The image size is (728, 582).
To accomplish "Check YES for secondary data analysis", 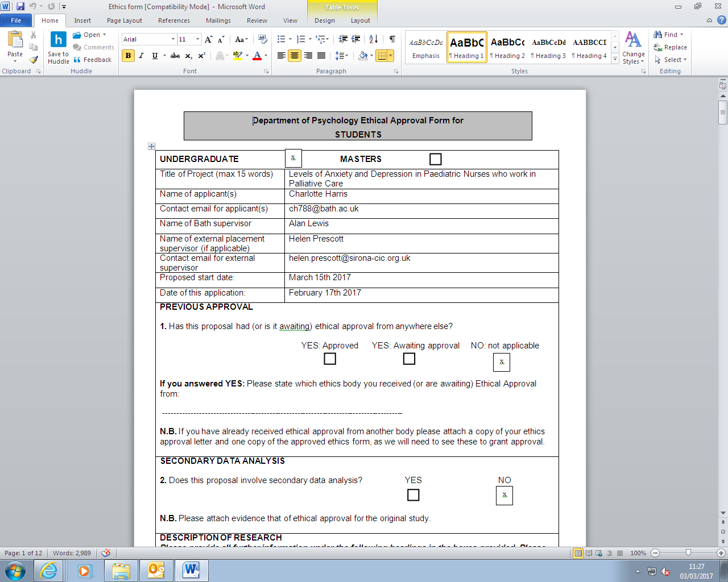I will (413, 495).
